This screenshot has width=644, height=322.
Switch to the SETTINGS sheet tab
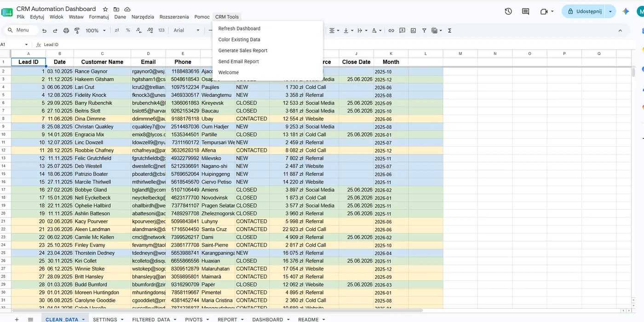tap(105, 319)
